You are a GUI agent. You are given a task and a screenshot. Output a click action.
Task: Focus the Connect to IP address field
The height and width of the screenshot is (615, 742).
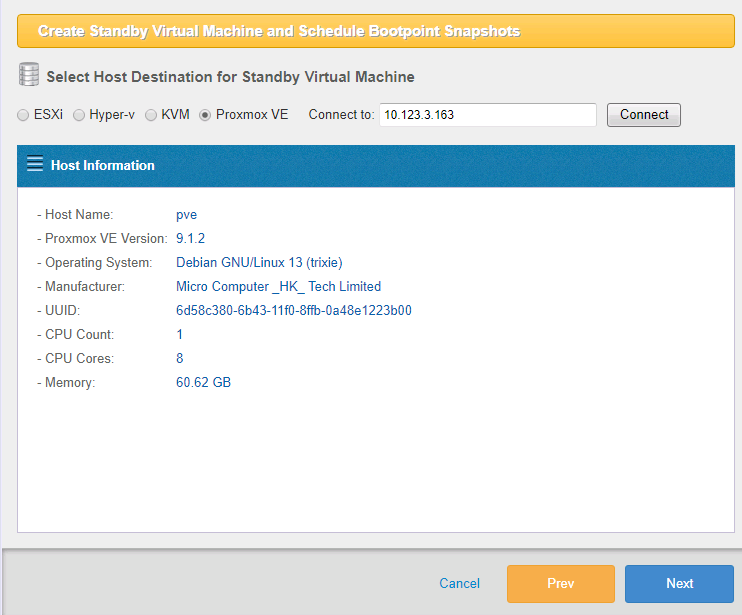tap(487, 115)
